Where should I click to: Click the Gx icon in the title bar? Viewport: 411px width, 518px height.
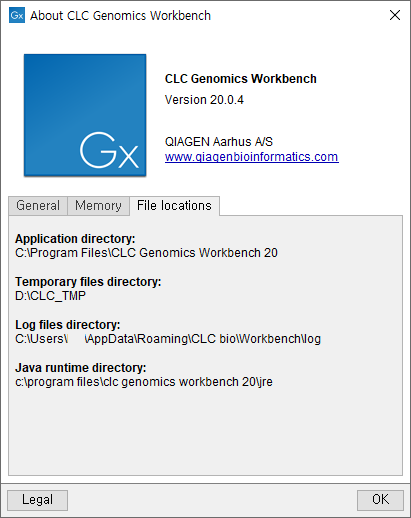17,15
